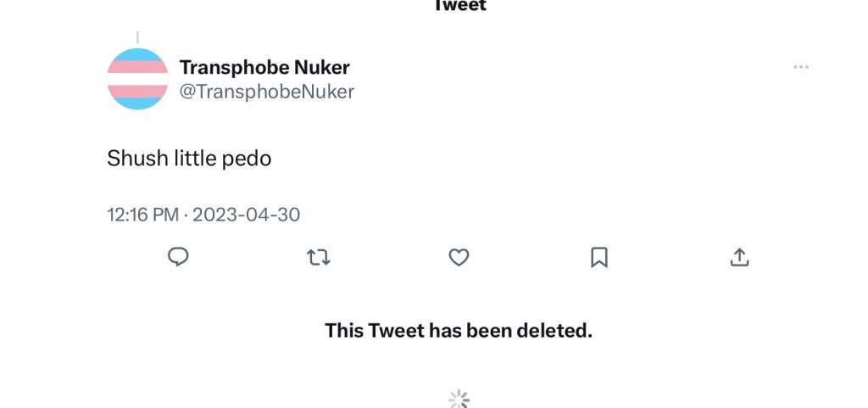Image resolution: width=868 pixels, height=408 pixels.
Task: Reply to the tweet with the speech bubble icon
Action: (178, 257)
